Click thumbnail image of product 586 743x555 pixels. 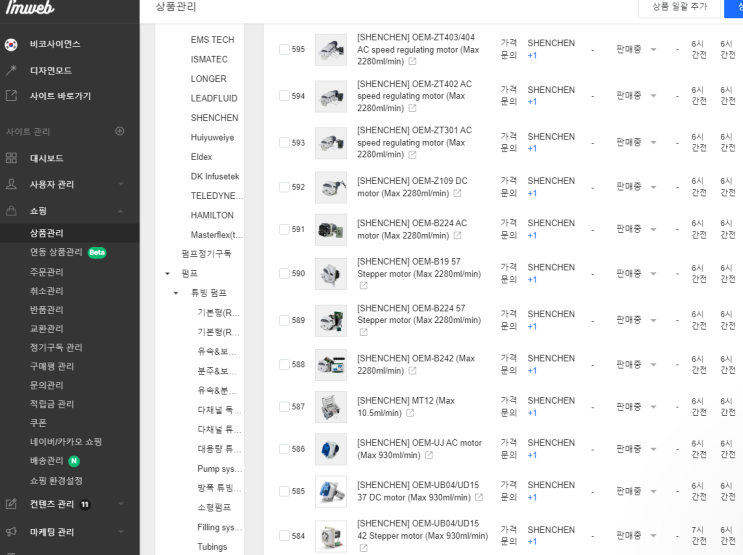click(331, 449)
